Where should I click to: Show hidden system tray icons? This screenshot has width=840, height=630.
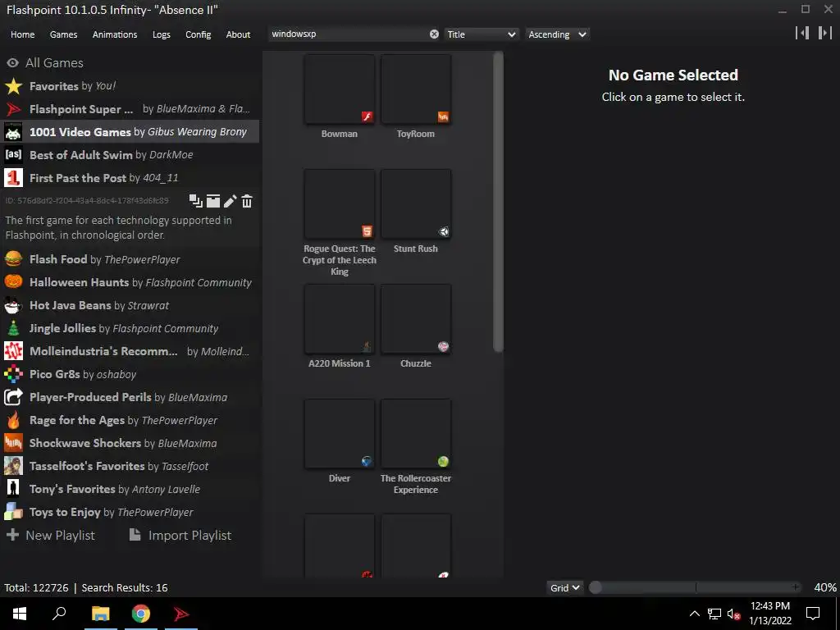694,614
